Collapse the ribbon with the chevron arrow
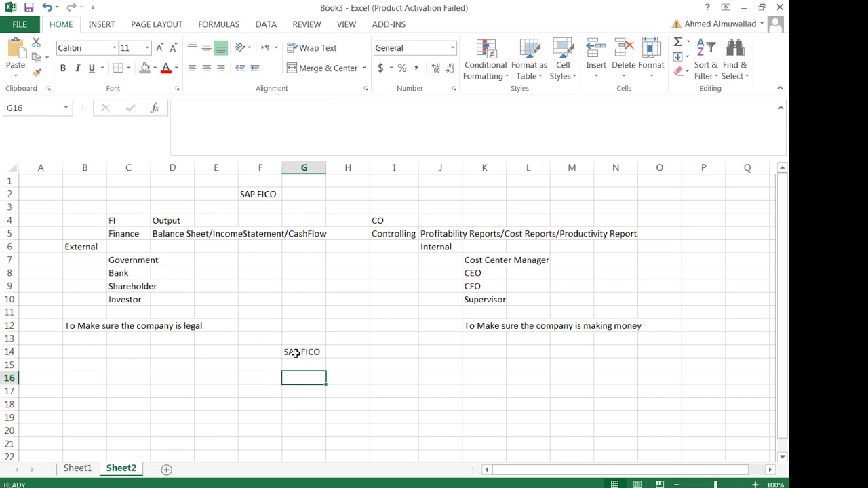This screenshot has width=868, height=488. [x=780, y=88]
